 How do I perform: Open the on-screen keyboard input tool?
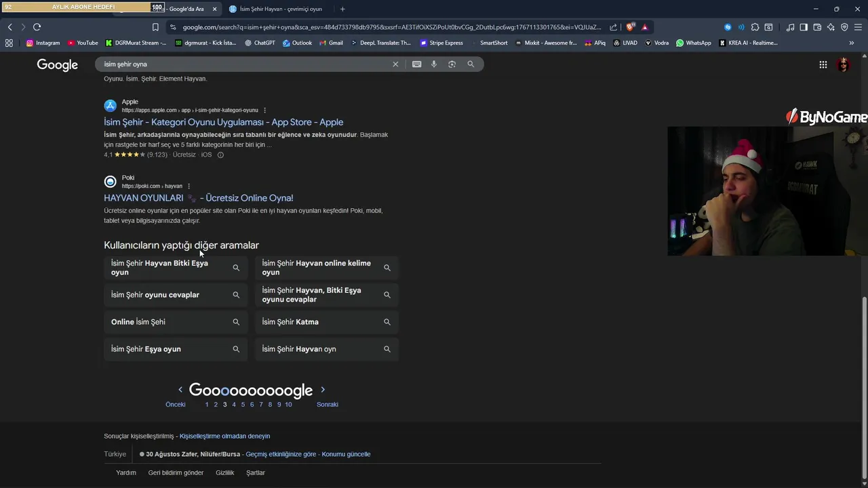[416, 64]
